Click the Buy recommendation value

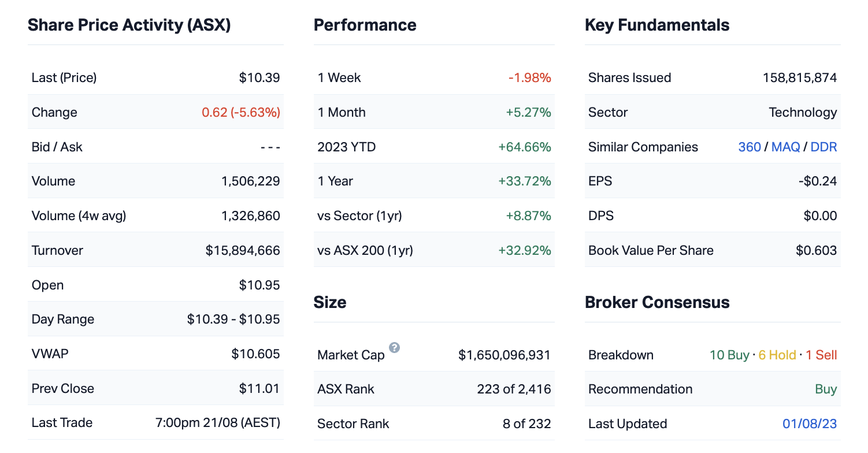[826, 389]
